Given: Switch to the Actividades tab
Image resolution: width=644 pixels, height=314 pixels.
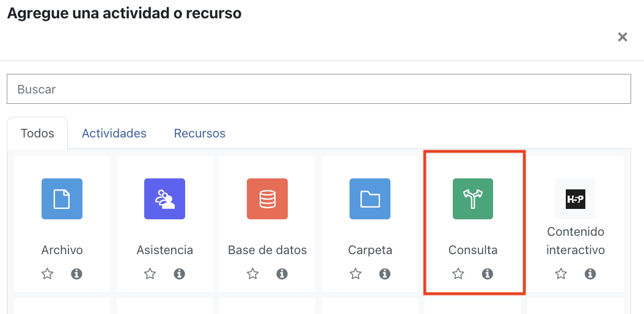Looking at the screenshot, I should [x=114, y=133].
